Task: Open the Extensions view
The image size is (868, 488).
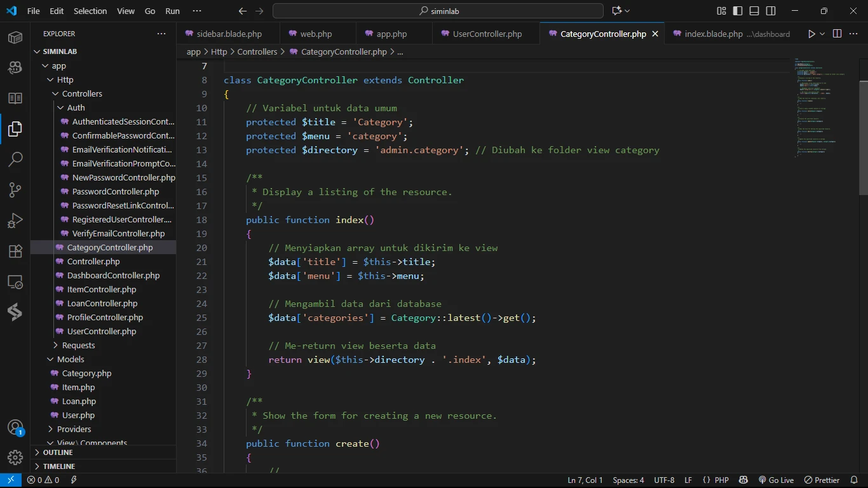Action: (15, 251)
